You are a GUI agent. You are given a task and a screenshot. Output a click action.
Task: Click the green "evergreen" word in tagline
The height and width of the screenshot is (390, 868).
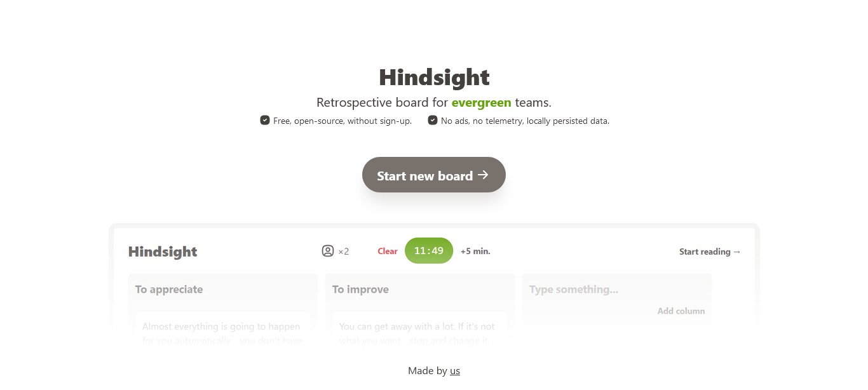coord(482,102)
